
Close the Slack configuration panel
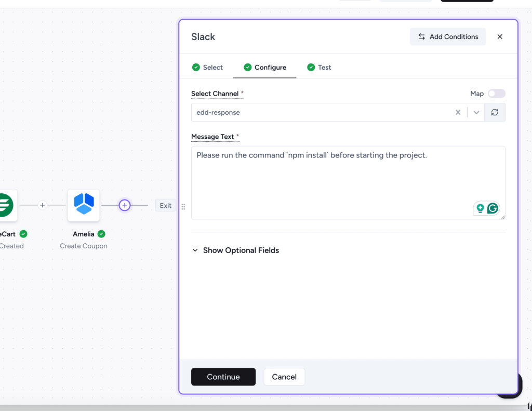[500, 37]
